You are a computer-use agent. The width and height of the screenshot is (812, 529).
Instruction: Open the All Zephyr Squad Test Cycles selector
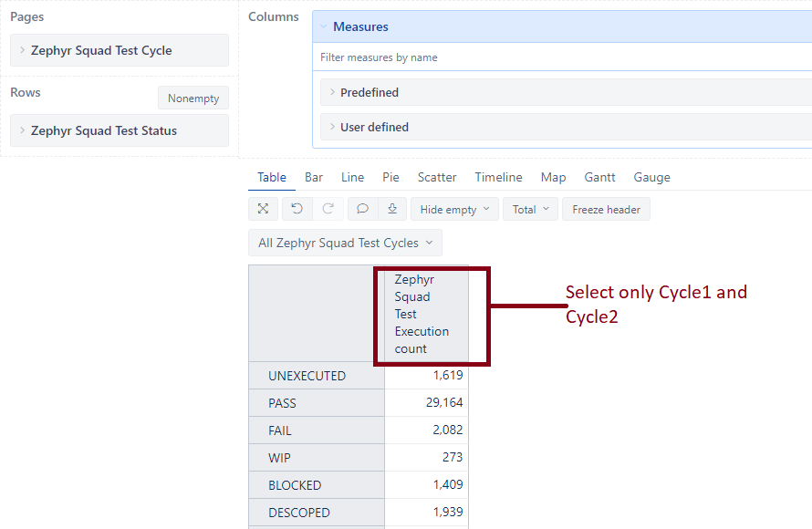point(346,243)
